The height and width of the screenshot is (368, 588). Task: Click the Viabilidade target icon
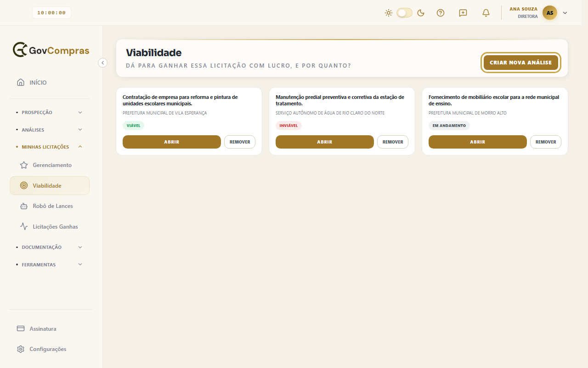tap(24, 186)
